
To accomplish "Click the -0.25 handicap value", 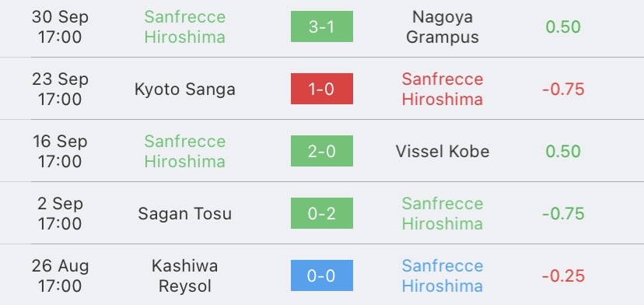I will tap(563, 275).
